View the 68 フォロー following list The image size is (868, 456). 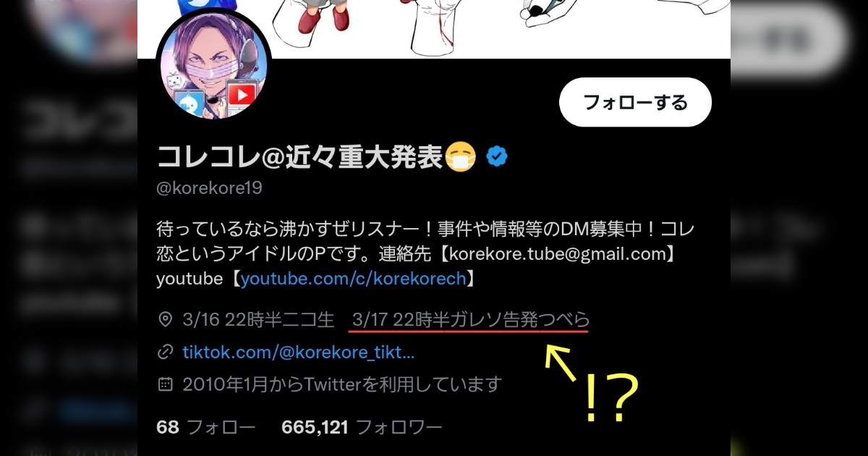(206, 427)
